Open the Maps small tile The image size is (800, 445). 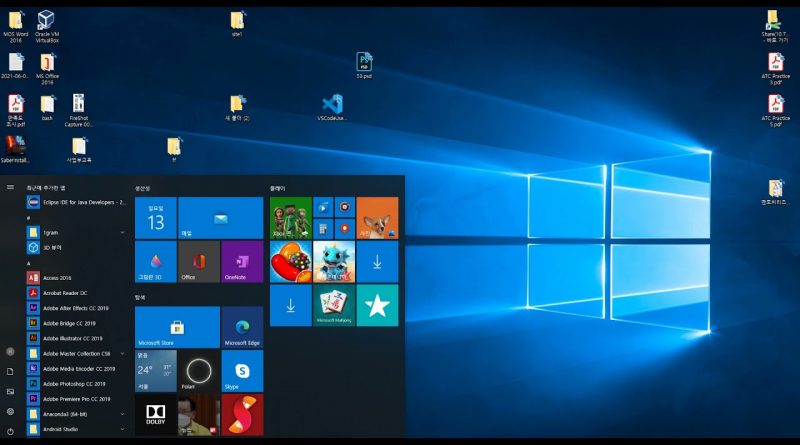point(345,229)
